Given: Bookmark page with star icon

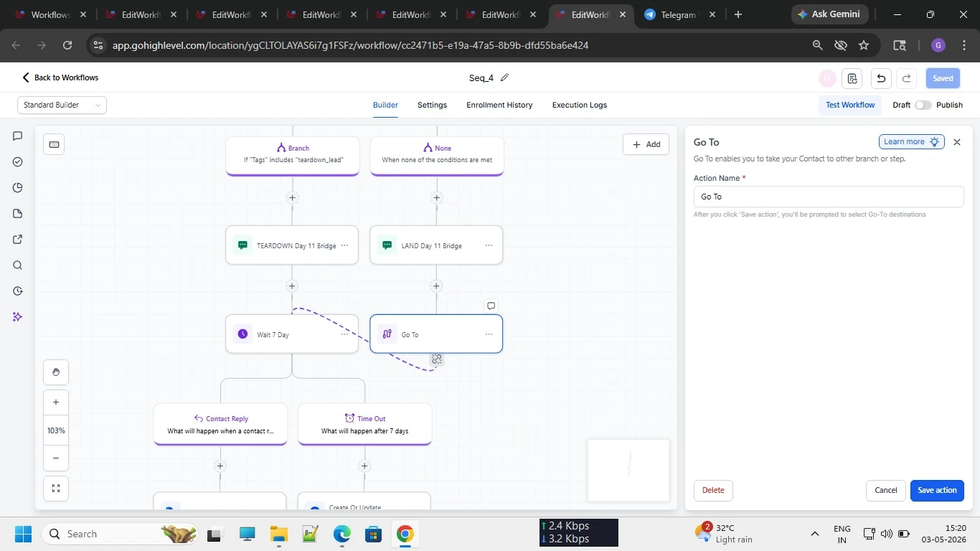Looking at the screenshot, I should click(x=864, y=45).
